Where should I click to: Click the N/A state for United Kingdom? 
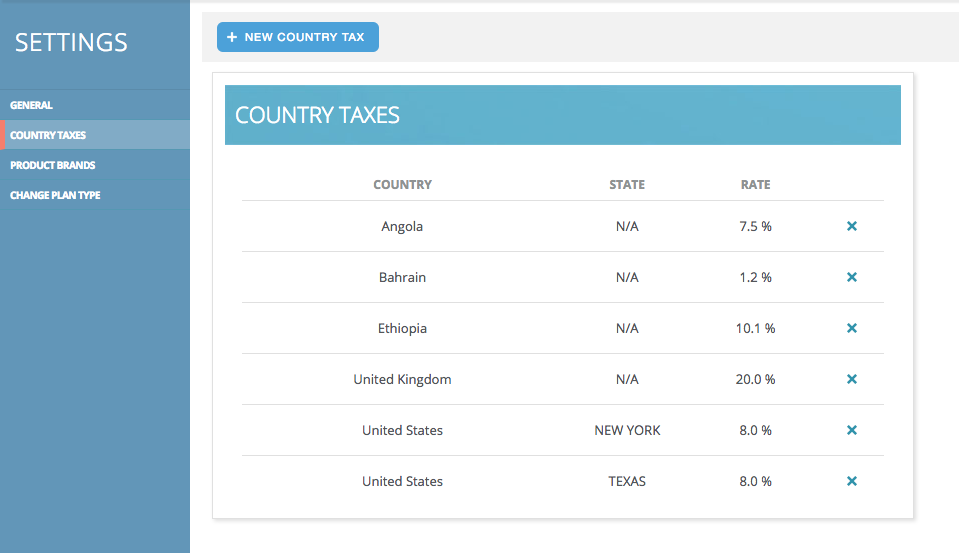coord(627,379)
